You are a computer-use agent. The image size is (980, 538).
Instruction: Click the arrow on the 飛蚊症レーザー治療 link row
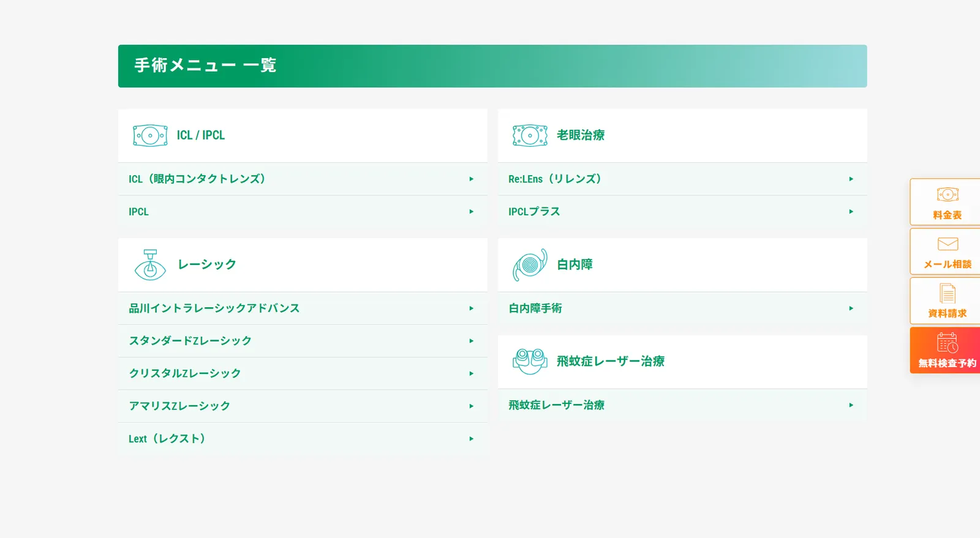pos(851,405)
